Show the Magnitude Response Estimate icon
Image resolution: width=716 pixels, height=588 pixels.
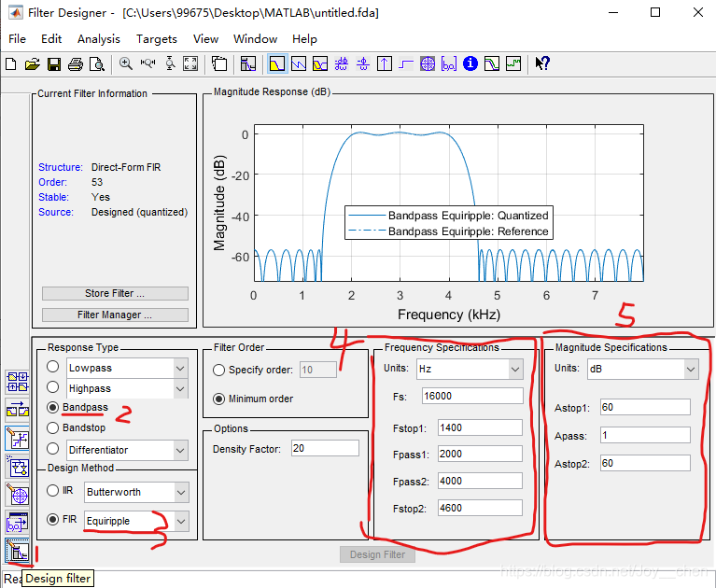(x=492, y=63)
